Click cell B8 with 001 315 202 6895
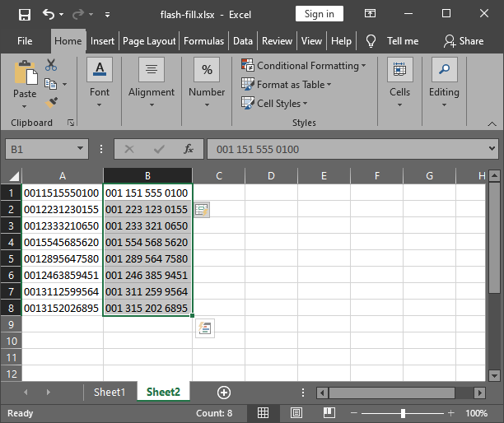The image size is (504, 423). click(x=147, y=308)
